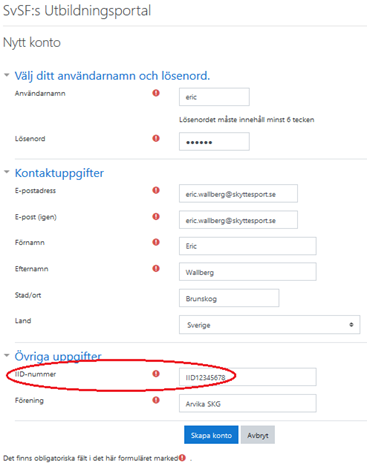Focus the Lösenord password field
This screenshot has height=465, width=367.
(214, 142)
